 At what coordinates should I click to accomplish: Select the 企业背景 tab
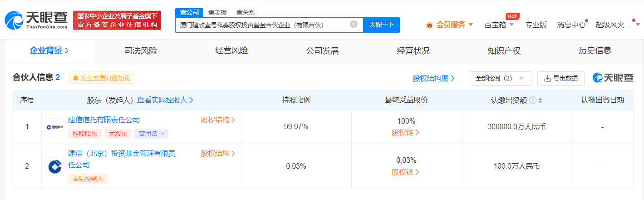tap(49, 50)
